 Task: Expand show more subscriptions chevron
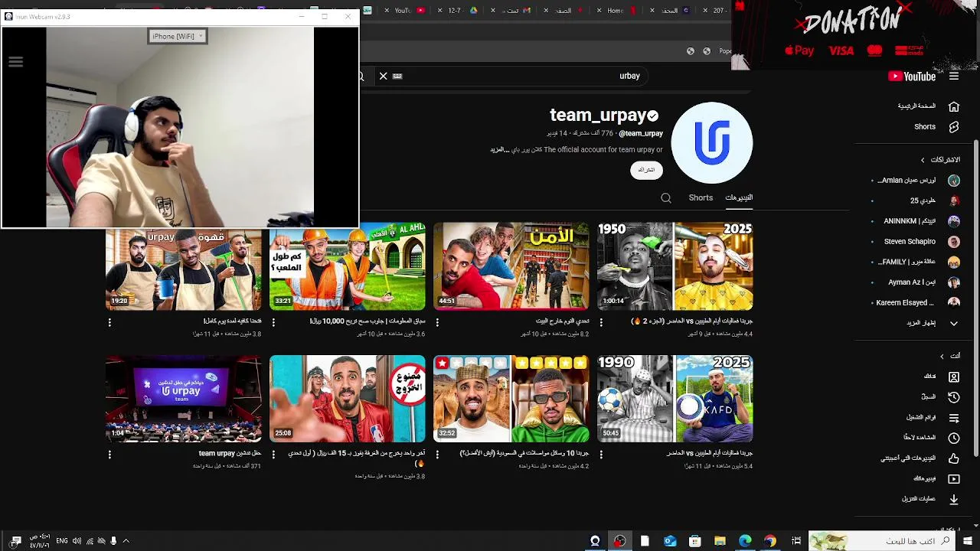pos(954,324)
